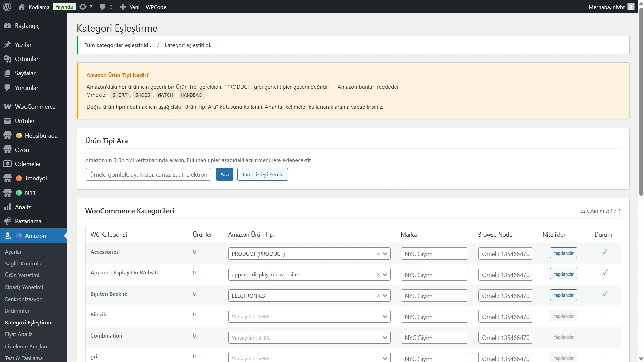Open Analiz from the sidebar
644x362 pixels.
point(23,207)
